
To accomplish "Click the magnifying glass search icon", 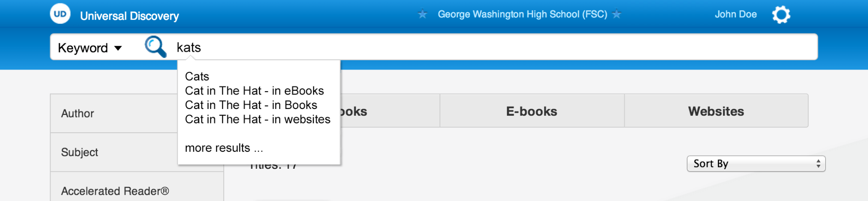I will (x=156, y=47).
